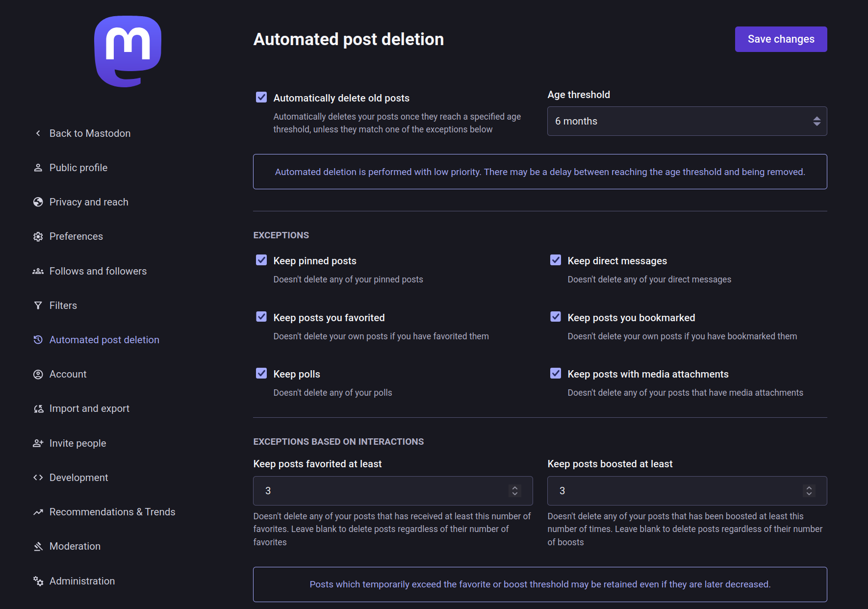Click the Public profile person icon
Viewport: 868px width, 609px height.
pyautogui.click(x=38, y=168)
